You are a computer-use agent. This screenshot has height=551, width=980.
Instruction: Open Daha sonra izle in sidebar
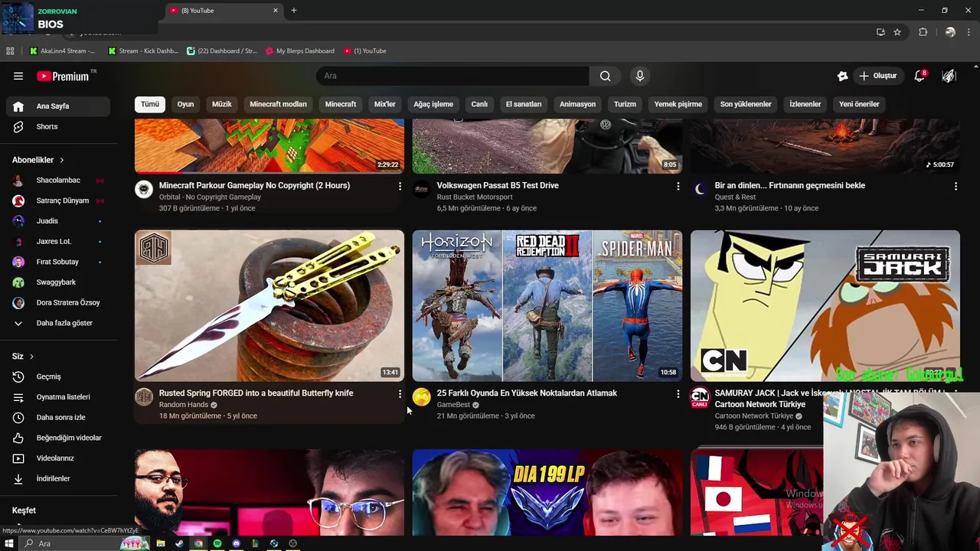point(58,417)
